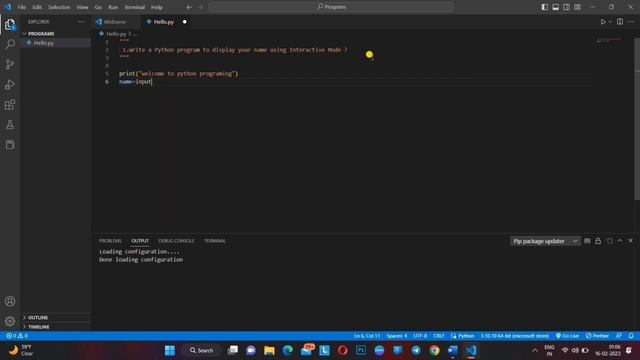Split the editor to the right

tap(620, 22)
